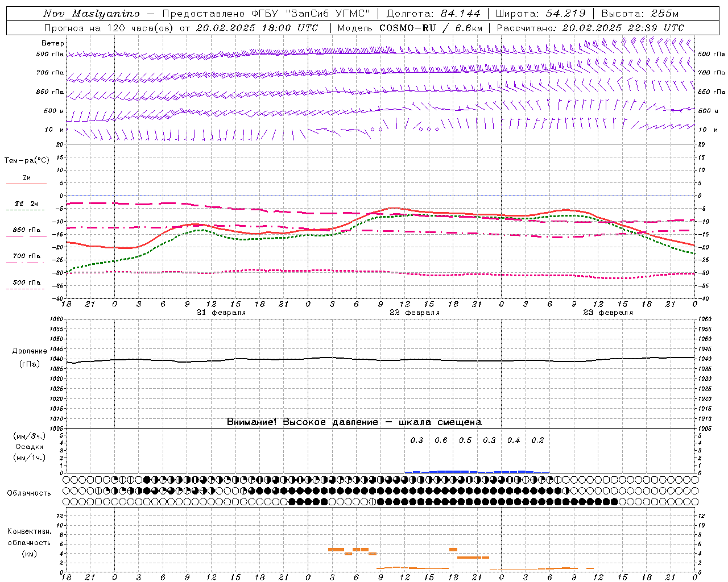Click the Облачность cloud cover label

(29, 493)
